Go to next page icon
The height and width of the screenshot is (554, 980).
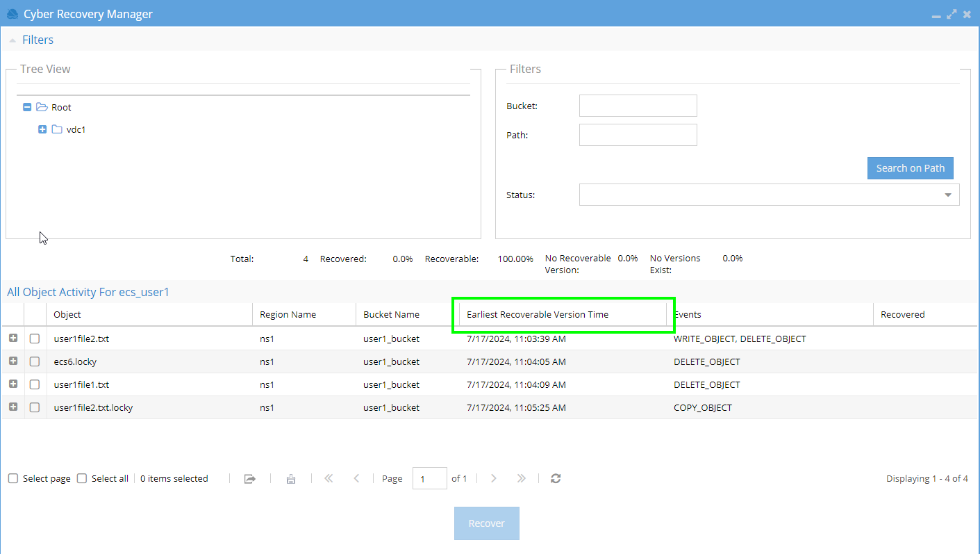[494, 478]
